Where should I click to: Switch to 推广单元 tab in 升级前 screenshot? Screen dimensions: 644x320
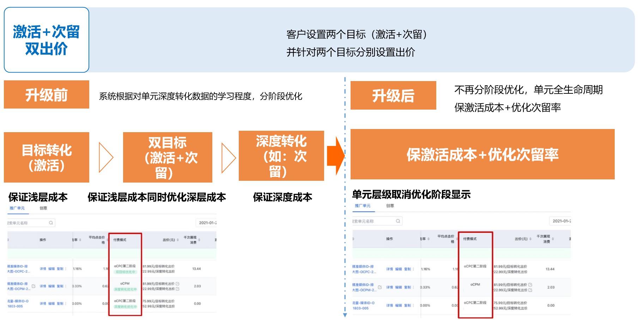tap(17, 208)
